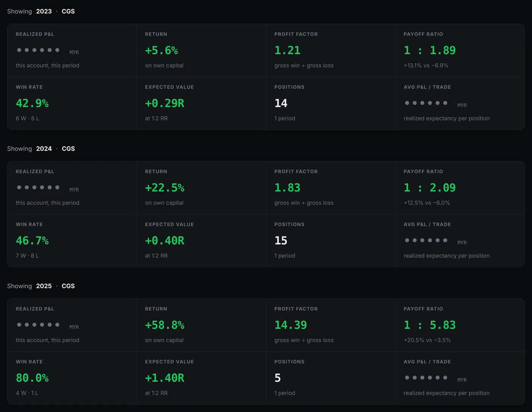Click expected value +0.29R
The image size is (532, 412).
(165, 103)
